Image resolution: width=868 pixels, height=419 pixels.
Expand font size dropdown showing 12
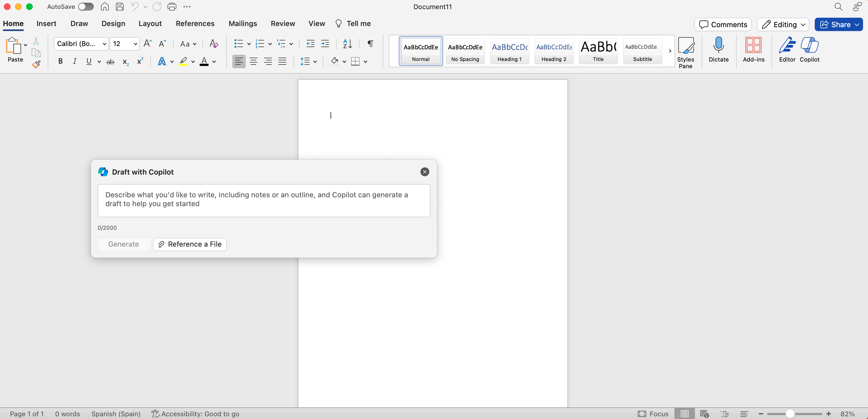click(x=134, y=44)
